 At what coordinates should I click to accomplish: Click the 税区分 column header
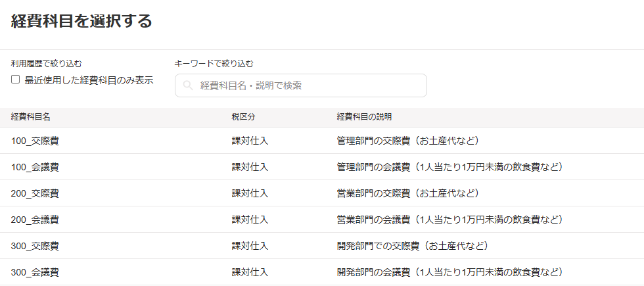[x=243, y=117]
